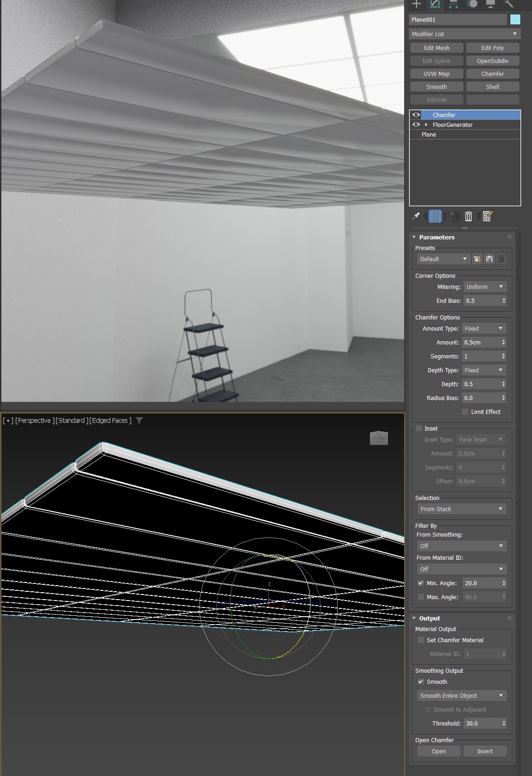Switch to the Hierarchy panel tab
The image size is (532, 776).
click(454, 4)
